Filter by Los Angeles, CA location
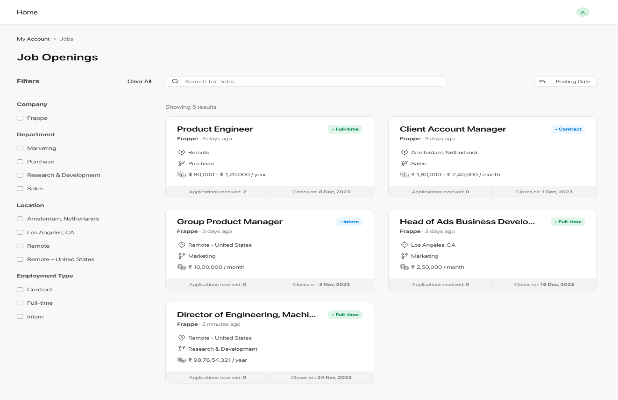The width and height of the screenshot is (618, 400). click(x=20, y=231)
